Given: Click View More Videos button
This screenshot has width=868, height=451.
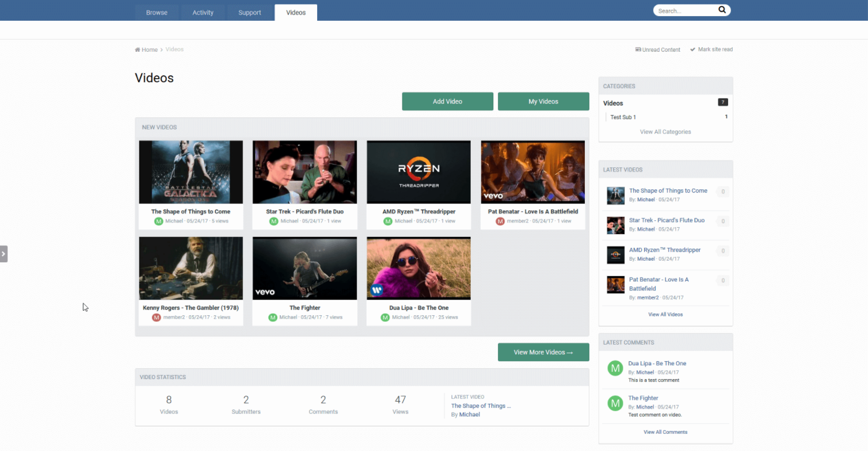Looking at the screenshot, I should click(543, 352).
